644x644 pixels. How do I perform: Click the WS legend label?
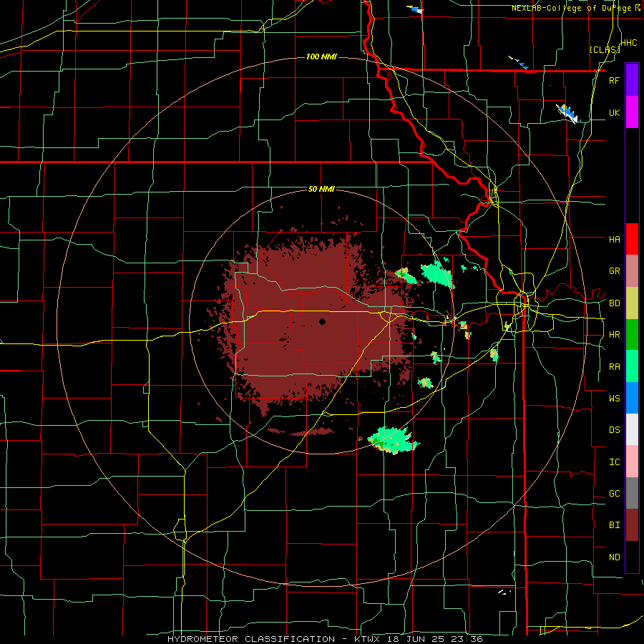(x=614, y=398)
